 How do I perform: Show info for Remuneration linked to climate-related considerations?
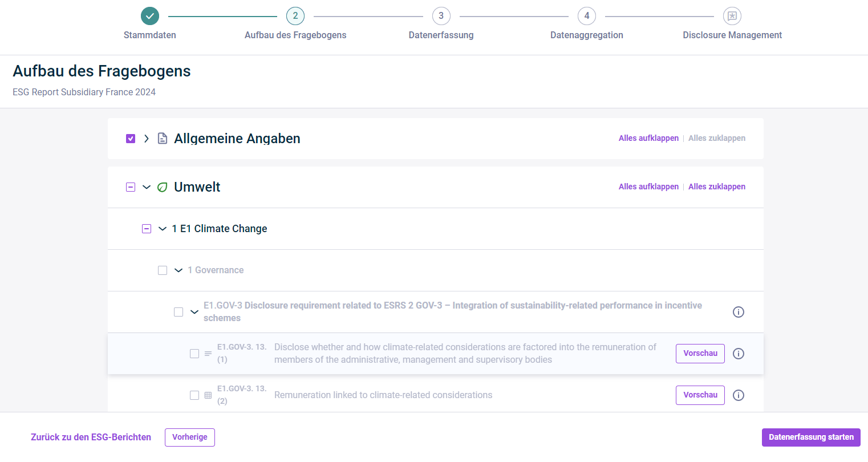point(739,395)
